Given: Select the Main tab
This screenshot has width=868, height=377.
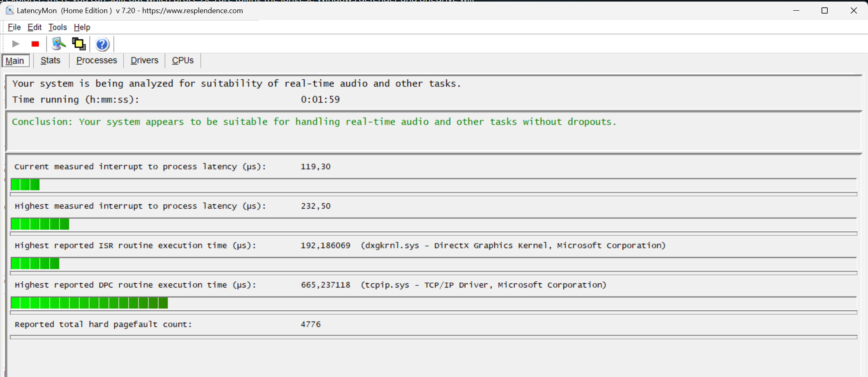Looking at the screenshot, I should (15, 61).
